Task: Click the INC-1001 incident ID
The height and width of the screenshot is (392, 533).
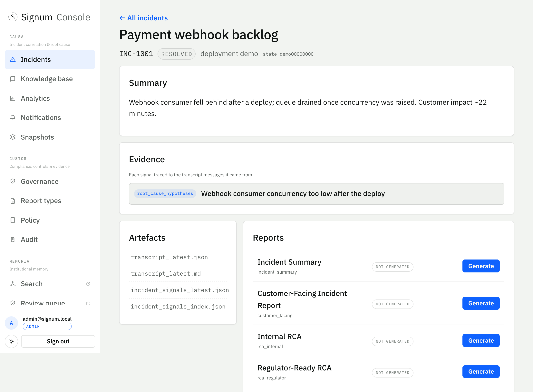Action: click(136, 54)
